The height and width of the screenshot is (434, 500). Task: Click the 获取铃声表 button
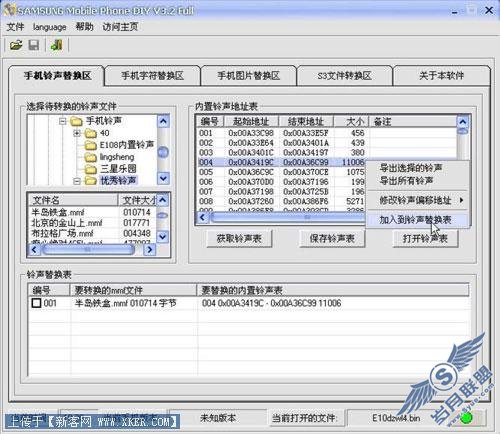pyautogui.click(x=239, y=238)
